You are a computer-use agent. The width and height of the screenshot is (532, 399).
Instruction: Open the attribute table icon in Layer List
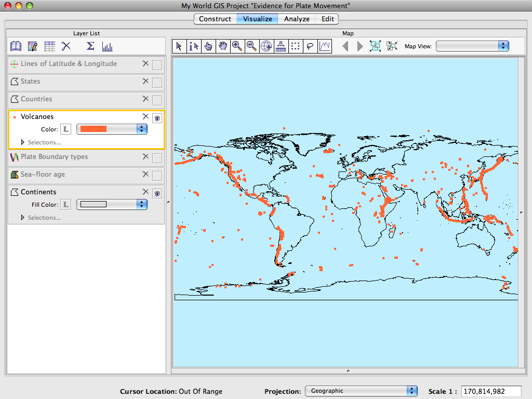point(49,46)
